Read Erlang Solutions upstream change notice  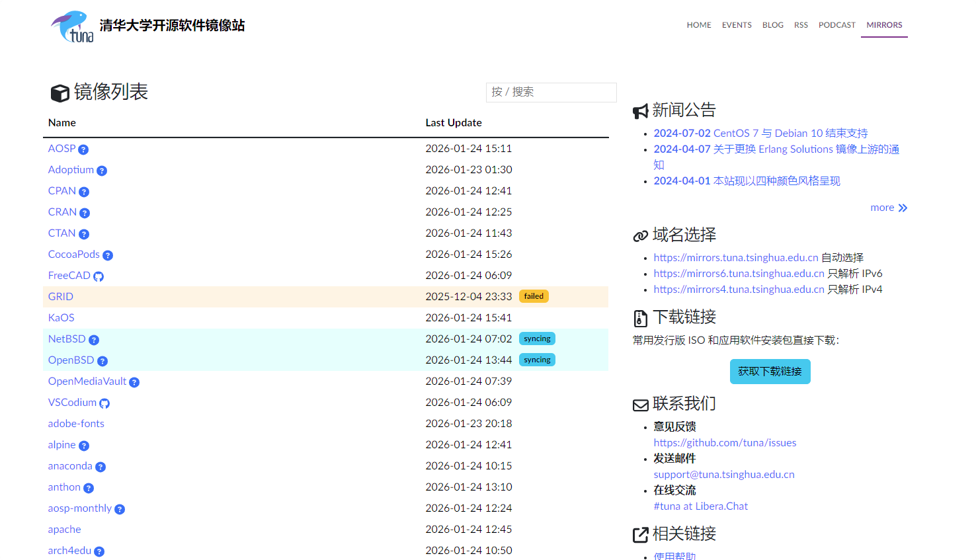coord(776,157)
